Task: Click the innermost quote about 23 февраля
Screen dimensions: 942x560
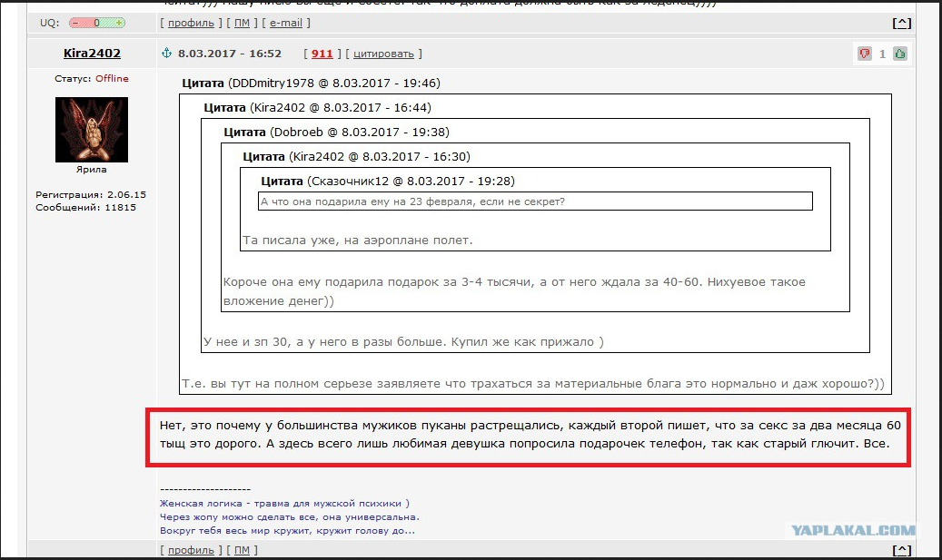Action: (x=535, y=201)
